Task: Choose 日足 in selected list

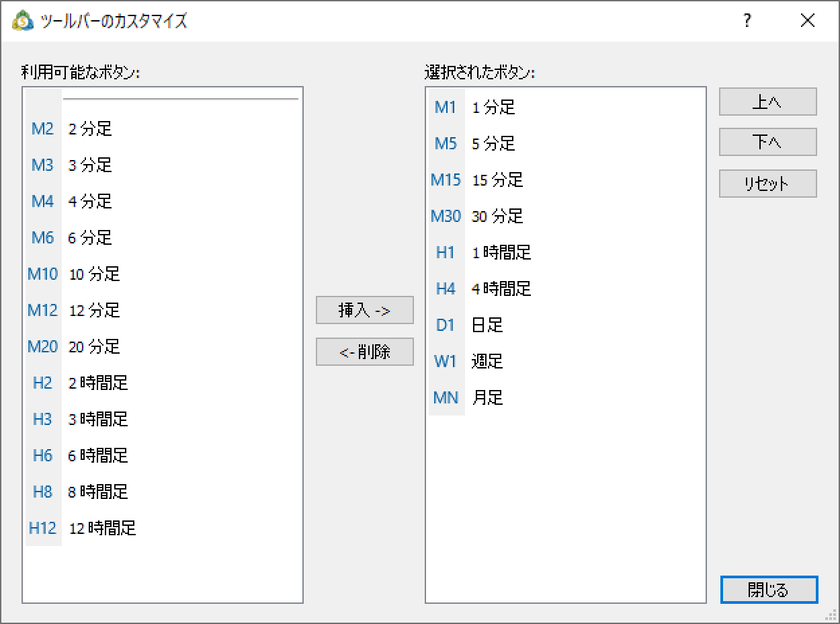Action: click(x=487, y=325)
